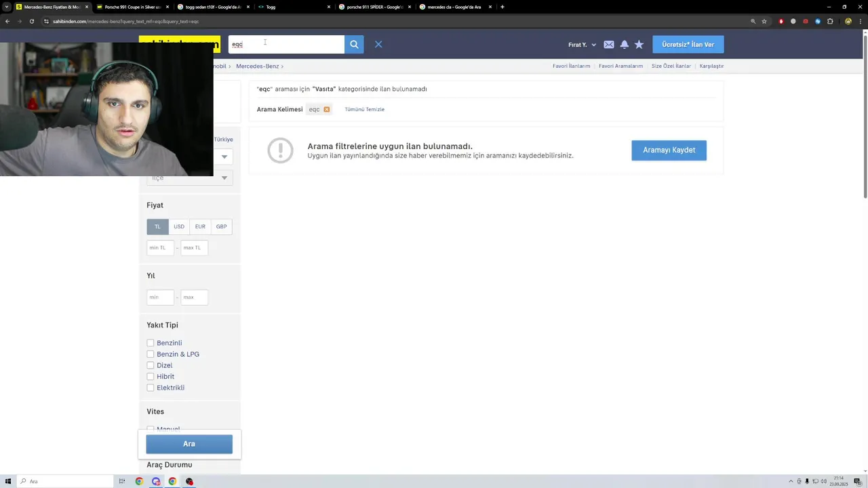Clear the search with the X icon
Image resolution: width=868 pixels, height=488 pixels.
point(378,45)
